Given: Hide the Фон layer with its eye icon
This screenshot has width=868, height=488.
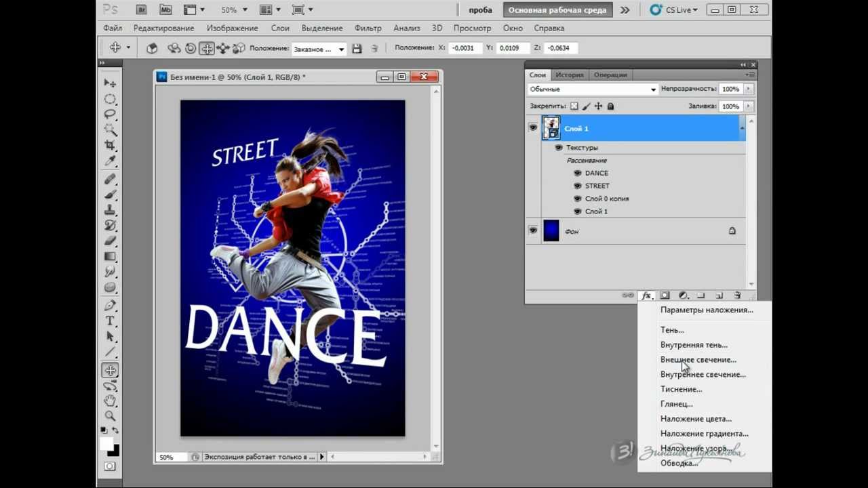Looking at the screenshot, I should pos(533,230).
